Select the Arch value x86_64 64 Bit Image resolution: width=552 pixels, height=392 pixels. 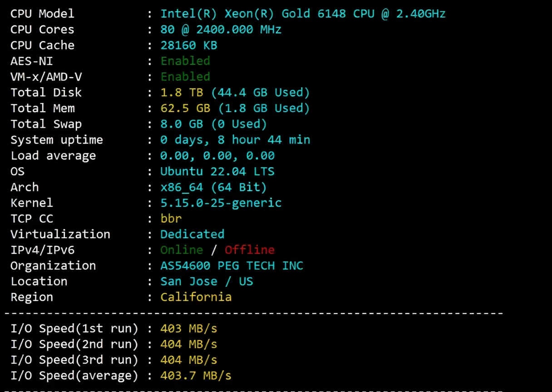213,187
